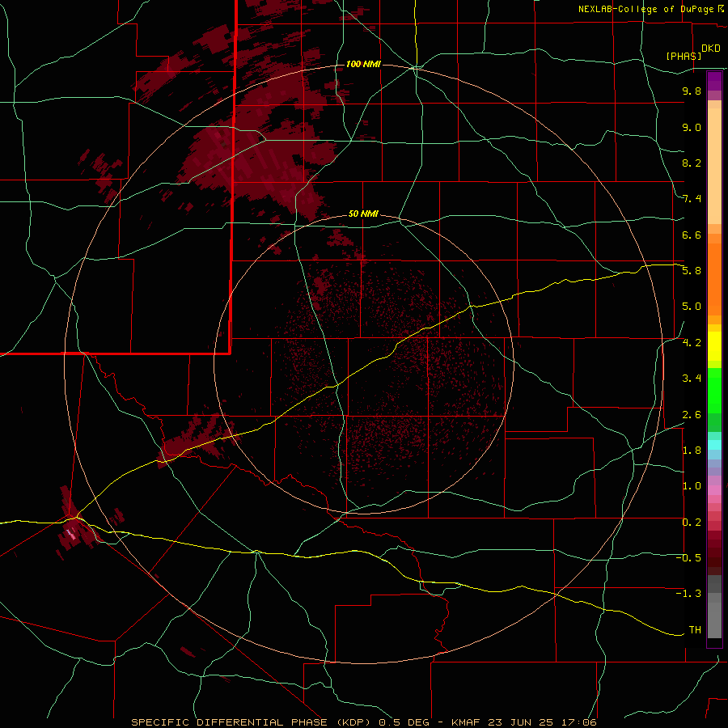The image size is (728, 728).
Task: Select the 3.4 legend value
Action: [x=692, y=379]
